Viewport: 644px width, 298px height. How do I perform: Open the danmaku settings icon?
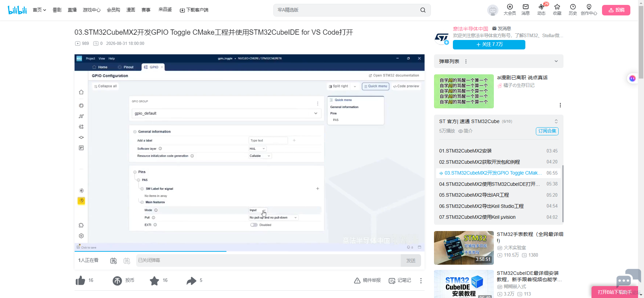[127, 260]
